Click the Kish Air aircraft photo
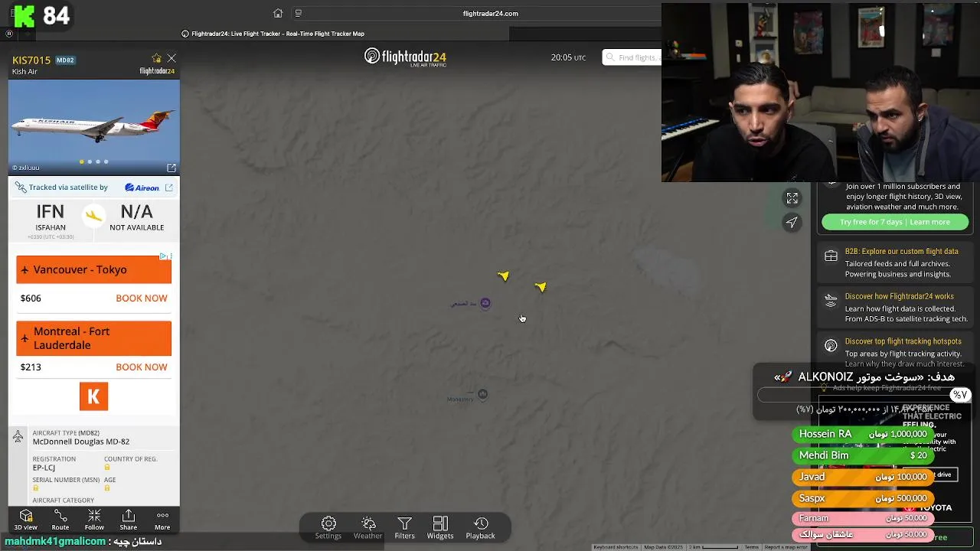The height and width of the screenshot is (551, 980). click(94, 127)
